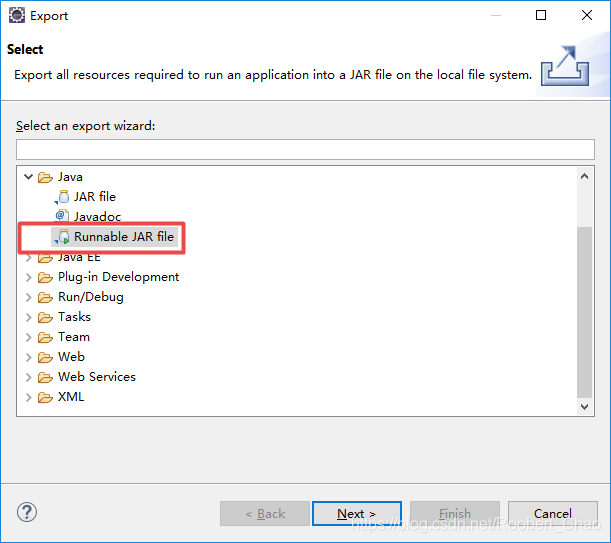Select the Plug-in Development label
Viewport: 611px width, 543px height.
tap(118, 277)
